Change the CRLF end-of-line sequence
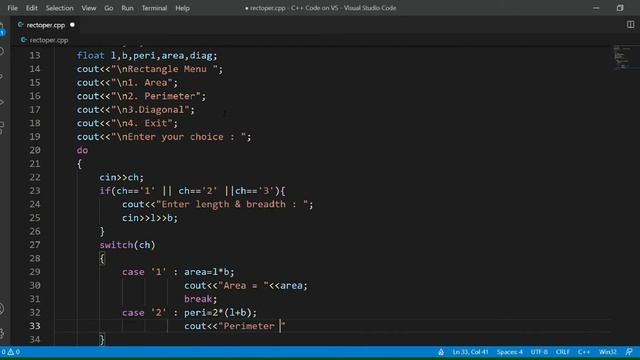Screen dimensions: 640x360 pos(562,352)
